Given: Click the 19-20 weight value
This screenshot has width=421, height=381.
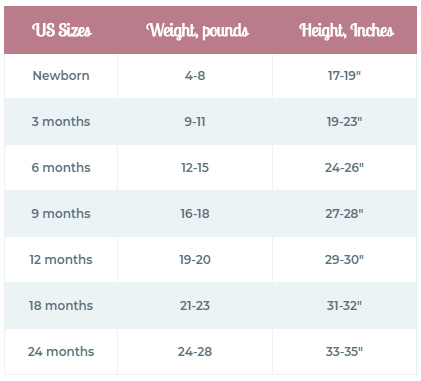Looking at the screenshot, I should pos(195,260).
